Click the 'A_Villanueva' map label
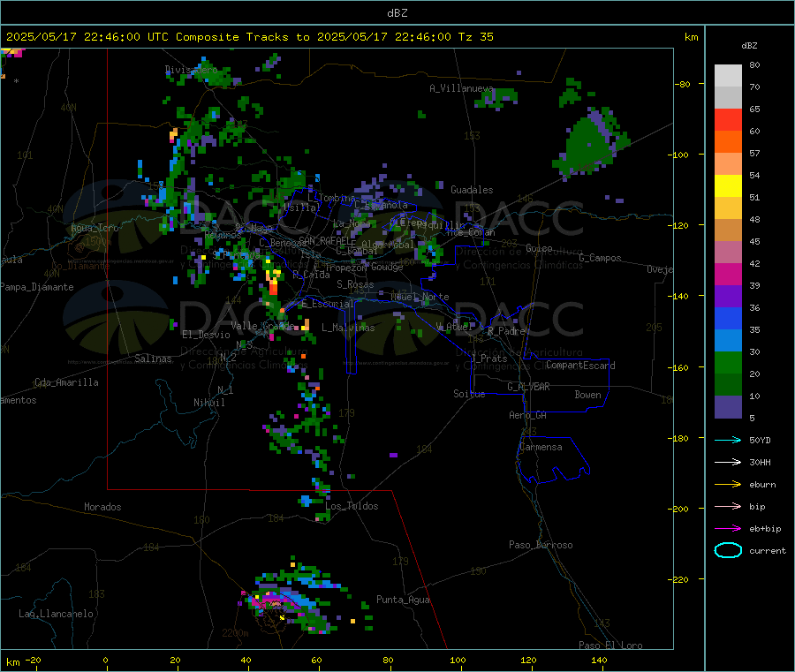795x672 pixels. point(461,88)
